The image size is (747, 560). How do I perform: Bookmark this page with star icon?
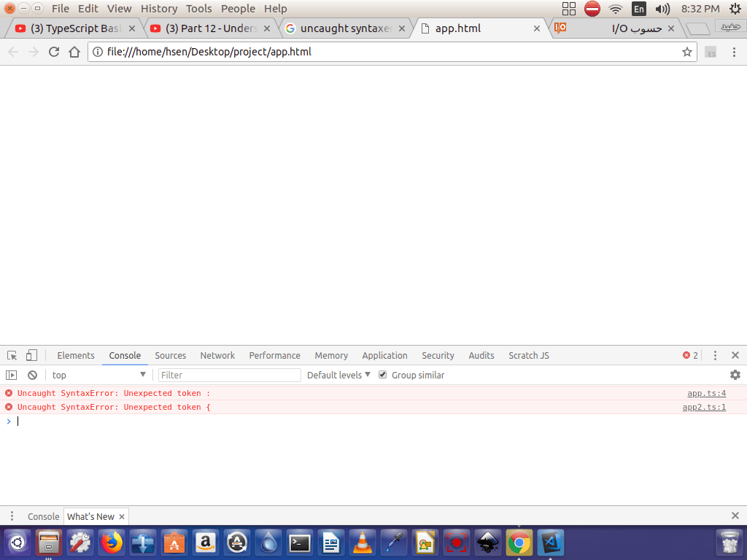(x=686, y=52)
